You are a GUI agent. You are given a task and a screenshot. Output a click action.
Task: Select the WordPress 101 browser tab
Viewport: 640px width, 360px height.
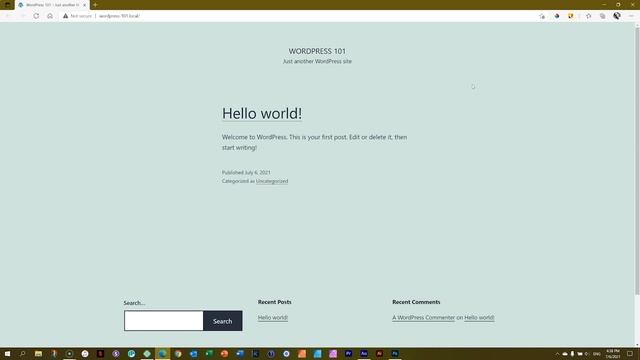(x=52, y=5)
